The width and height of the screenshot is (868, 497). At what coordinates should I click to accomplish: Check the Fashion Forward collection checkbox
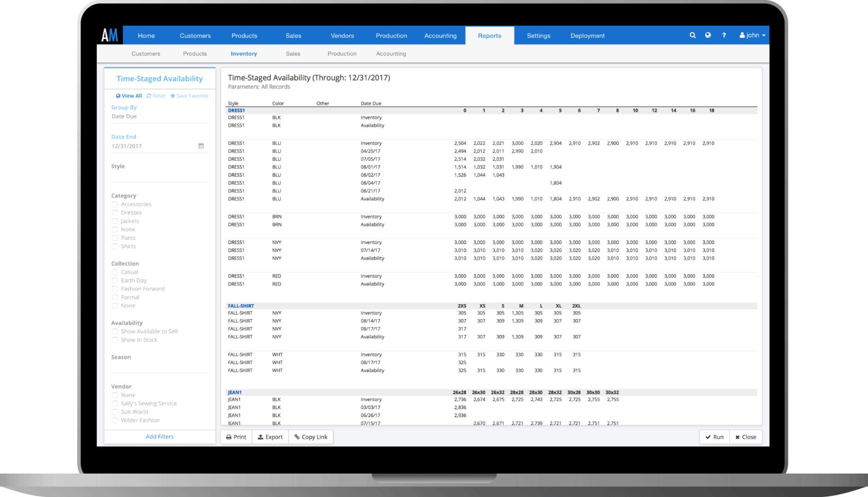click(115, 289)
